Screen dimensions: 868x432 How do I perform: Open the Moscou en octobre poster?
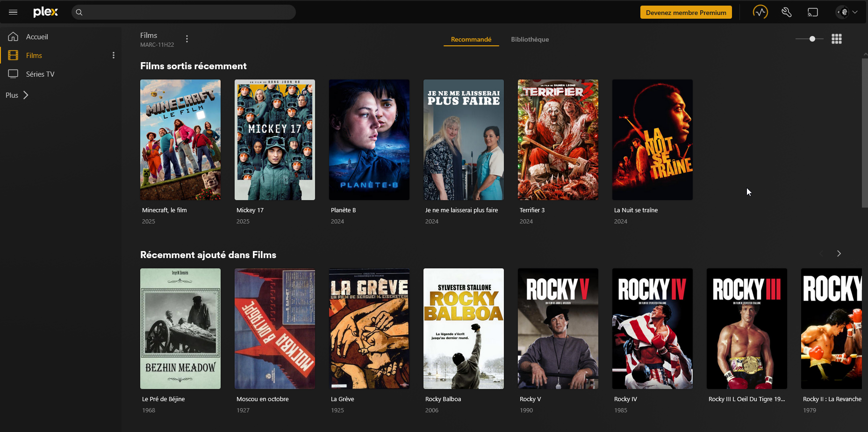[x=275, y=329]
